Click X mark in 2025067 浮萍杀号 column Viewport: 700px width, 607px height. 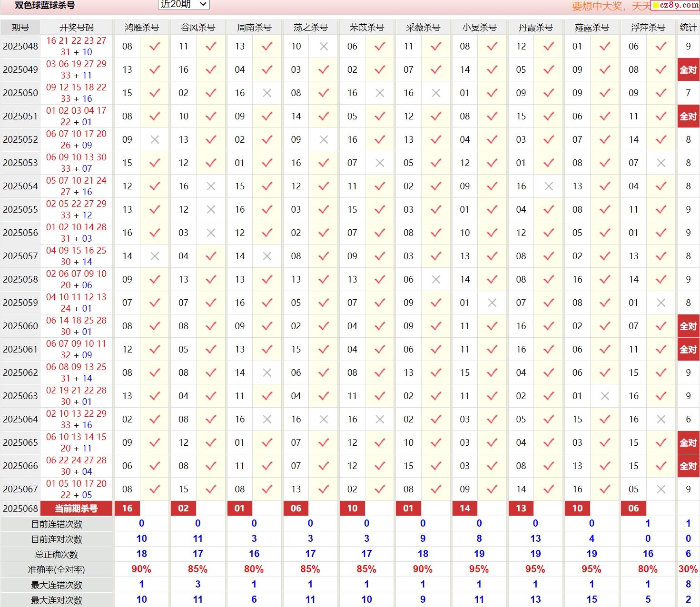tap(661, 489)
